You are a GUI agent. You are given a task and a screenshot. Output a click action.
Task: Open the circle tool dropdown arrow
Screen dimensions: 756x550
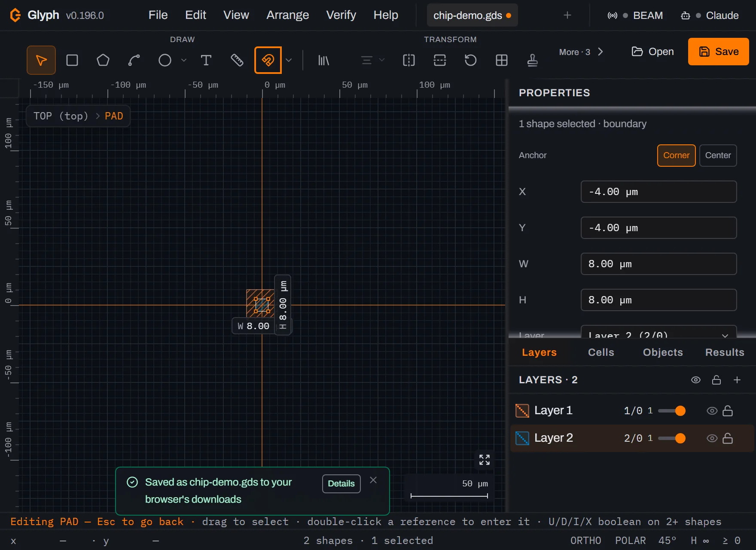click(184, 60)
